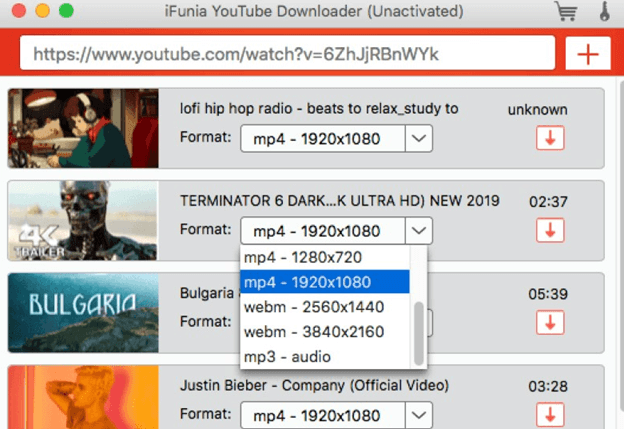Click the format list scrollbar thumb
624x429 pixels.
(x=419, y=333)
